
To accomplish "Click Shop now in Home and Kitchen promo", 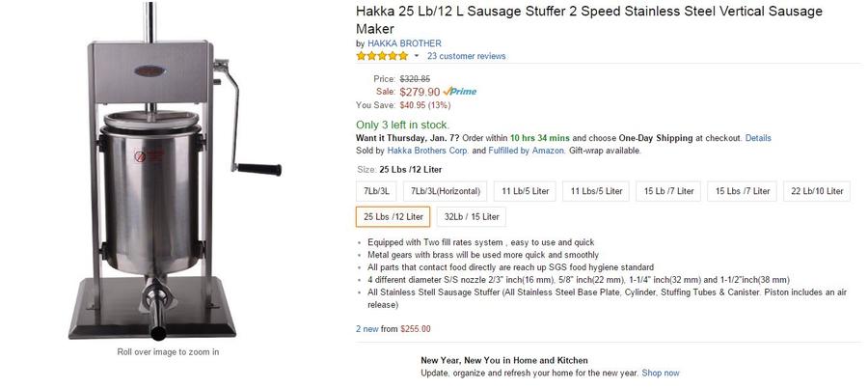I will point(661,373).
